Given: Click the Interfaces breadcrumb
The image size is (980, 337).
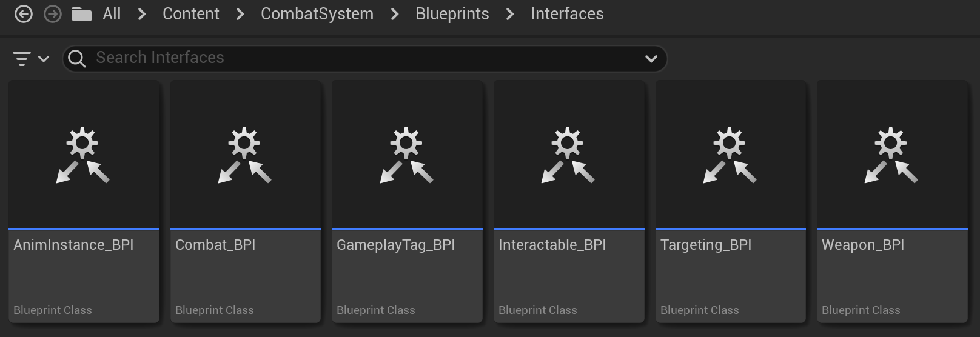Looking at the screenshot, I should (x=567, y=14).
